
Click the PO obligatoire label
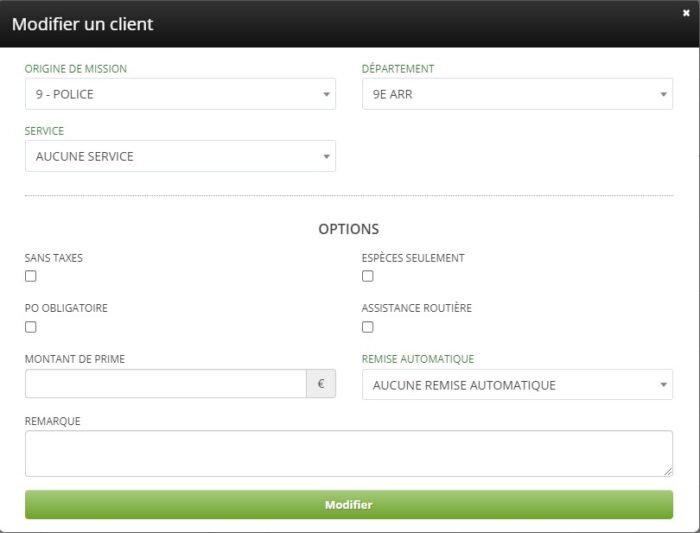coord(66,308)
